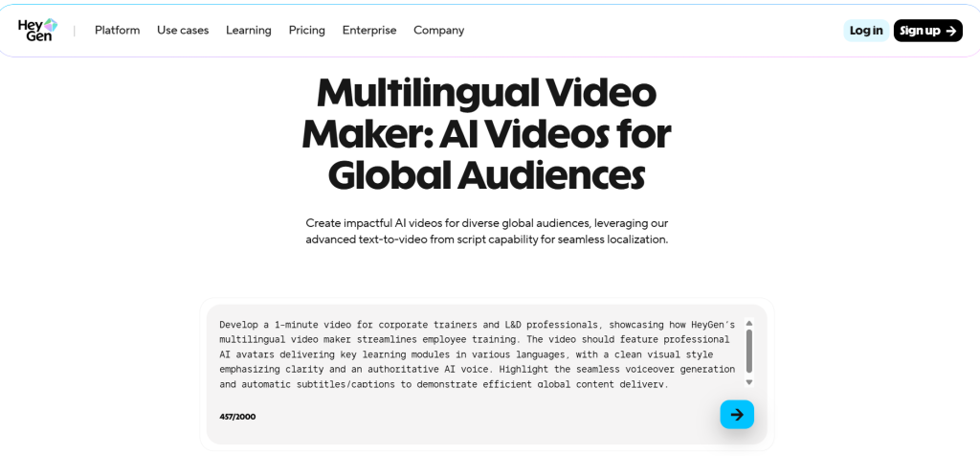The height and width of the screenshot is (456, 980).
Task: Expand the Use cases menu
Action: click(x=183, y=31)
